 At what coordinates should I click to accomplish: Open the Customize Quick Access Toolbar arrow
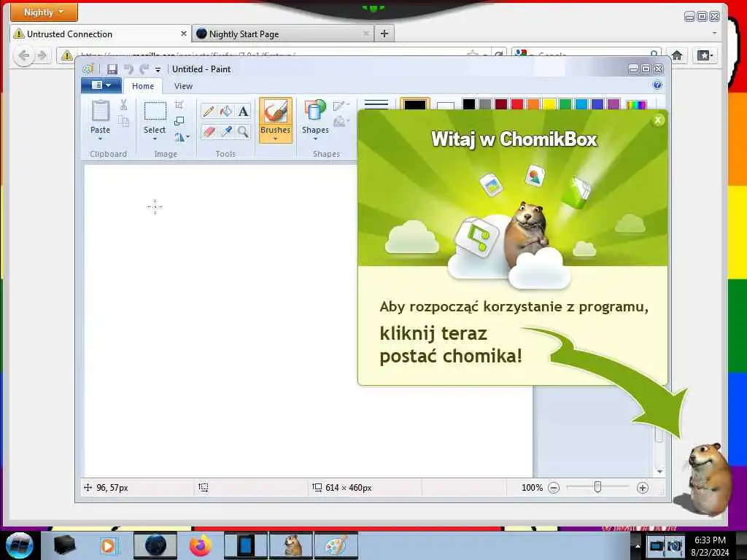click(x=158, y=70)
